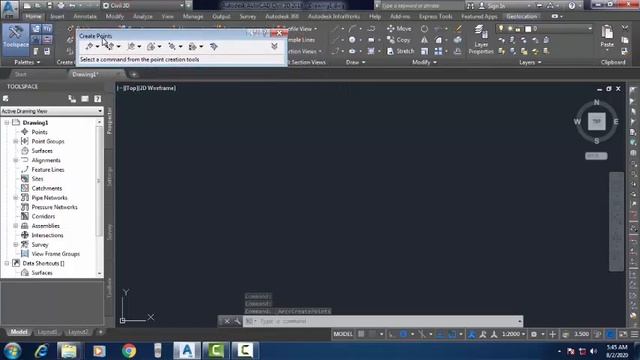Image resolution: width=640 pixels, height=360 pixels.
Task: Open Layer Properties manager
Action: tap(481, 40)
